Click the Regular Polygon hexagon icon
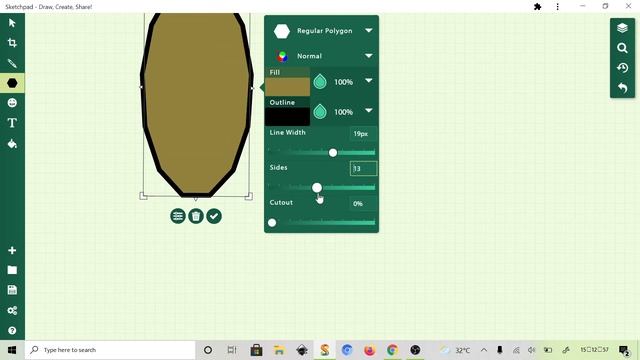 click(x=282, y=31)
